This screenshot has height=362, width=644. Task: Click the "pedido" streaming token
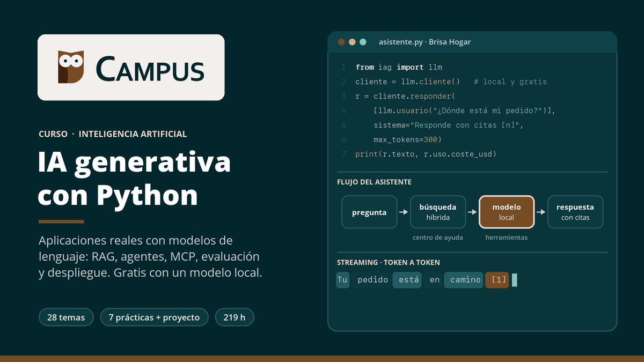pyautogui.click(x=371, y=280)
